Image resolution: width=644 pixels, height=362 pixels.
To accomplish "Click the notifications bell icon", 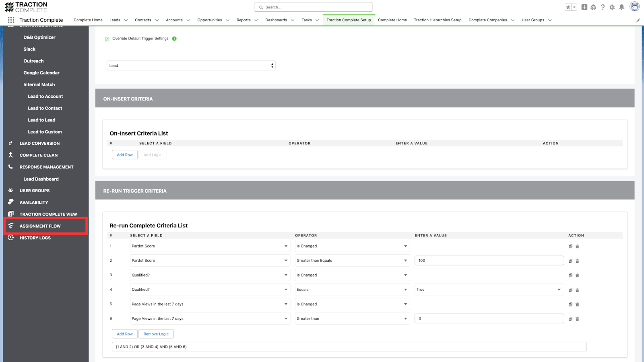I will [621, 7].
